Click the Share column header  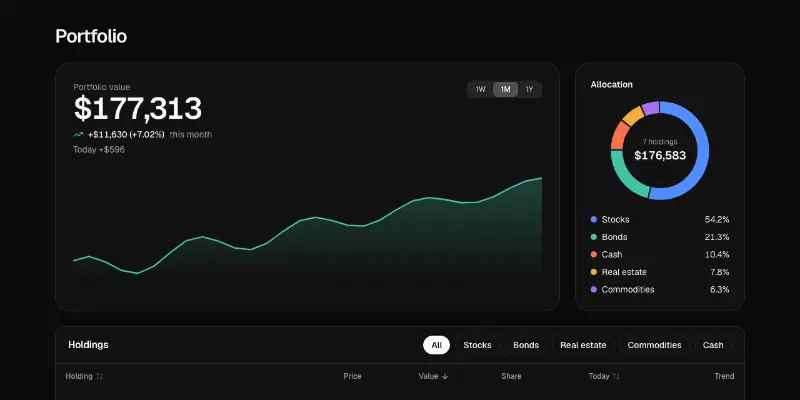(x=511, y=377)
